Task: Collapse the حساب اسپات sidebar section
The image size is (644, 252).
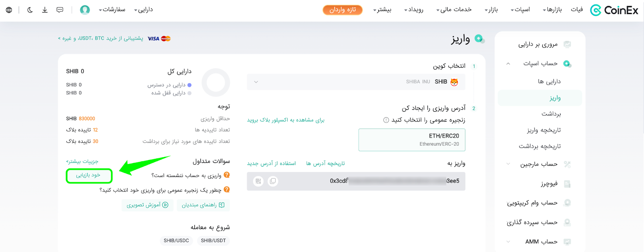Action: click(x=508, y=64)
